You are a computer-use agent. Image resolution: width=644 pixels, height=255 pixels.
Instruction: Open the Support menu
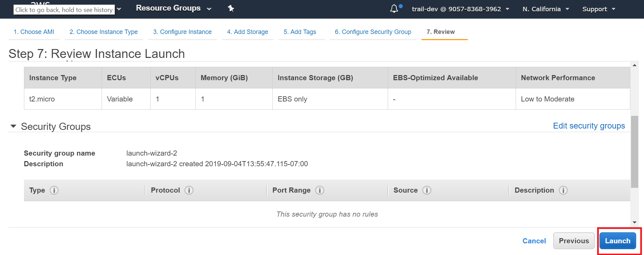click(x=598, y=9)
